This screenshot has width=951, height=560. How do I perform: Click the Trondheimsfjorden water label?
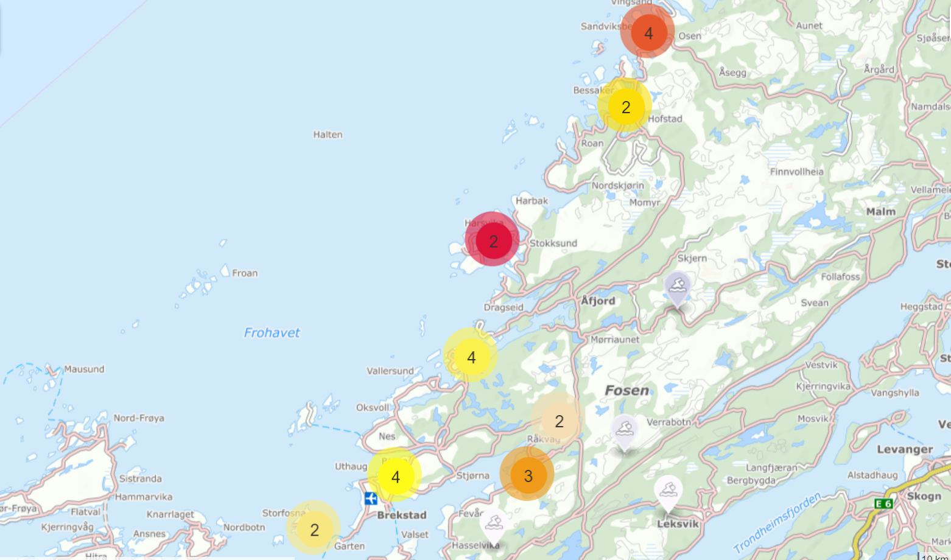(x=777, y=523)
